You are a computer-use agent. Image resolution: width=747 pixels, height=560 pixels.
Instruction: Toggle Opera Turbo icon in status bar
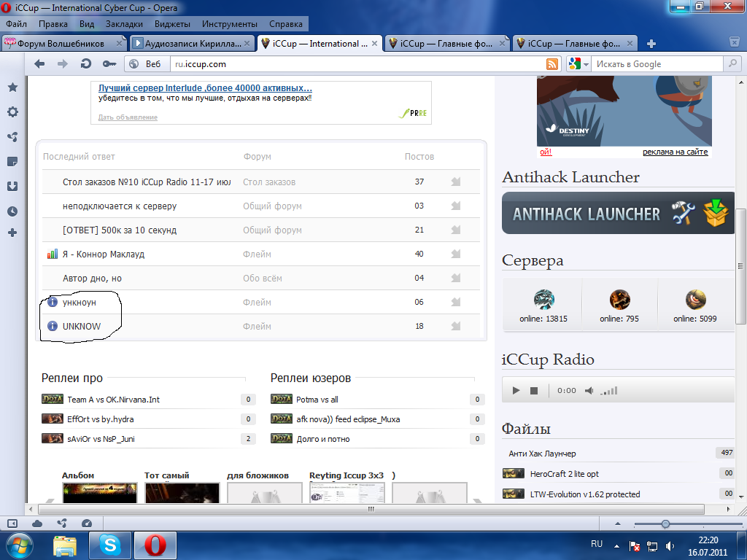pos(87,524)
